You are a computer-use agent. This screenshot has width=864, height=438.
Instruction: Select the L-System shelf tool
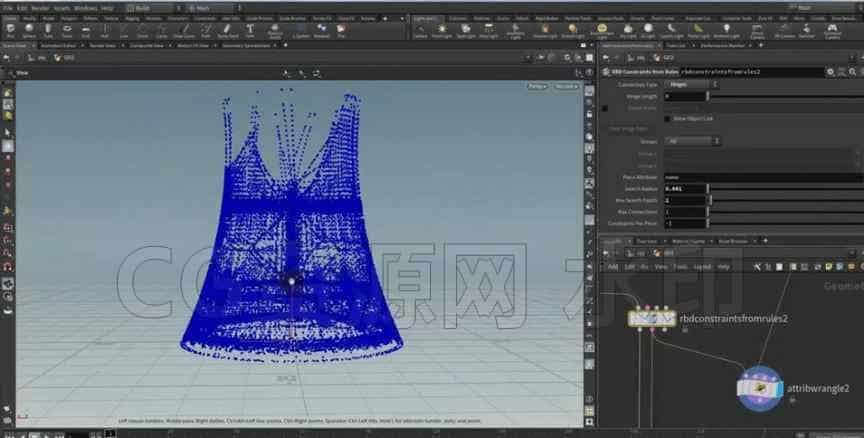[x=301, y=30]
